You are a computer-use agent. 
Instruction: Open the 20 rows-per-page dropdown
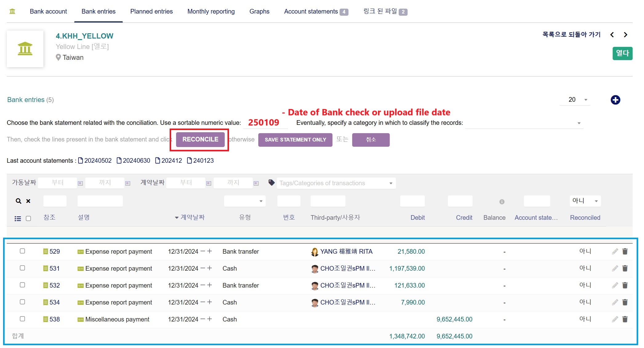[x=574, y=100]
